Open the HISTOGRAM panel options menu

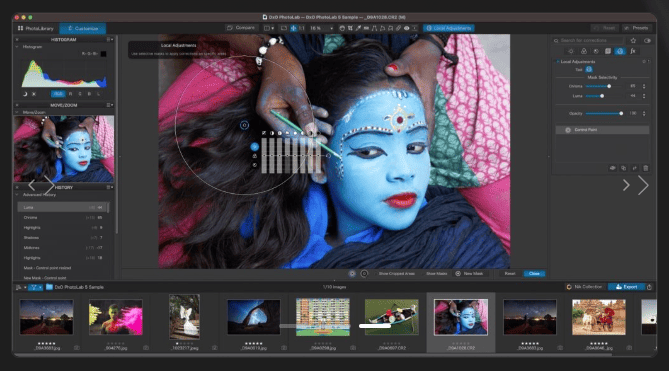[109, 39]
